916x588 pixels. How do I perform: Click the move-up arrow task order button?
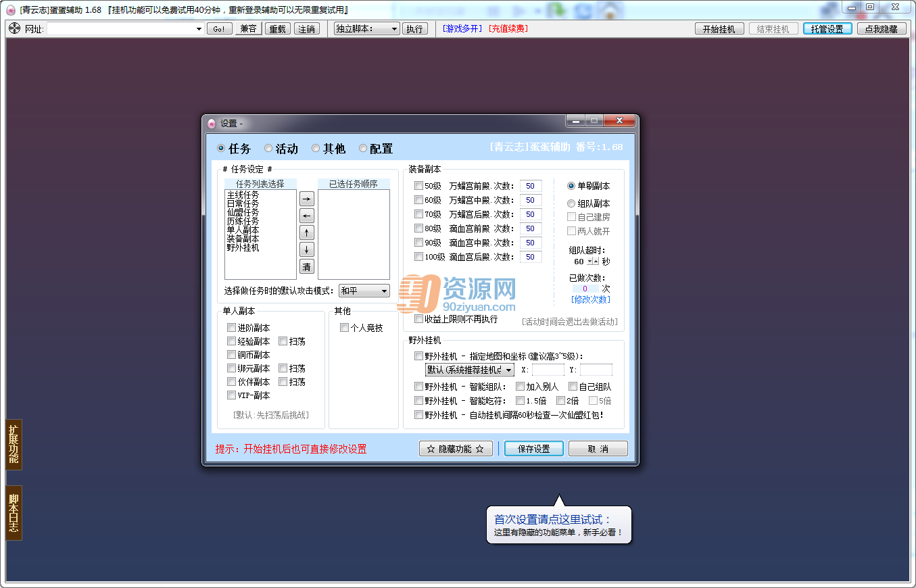click(307, 232)
